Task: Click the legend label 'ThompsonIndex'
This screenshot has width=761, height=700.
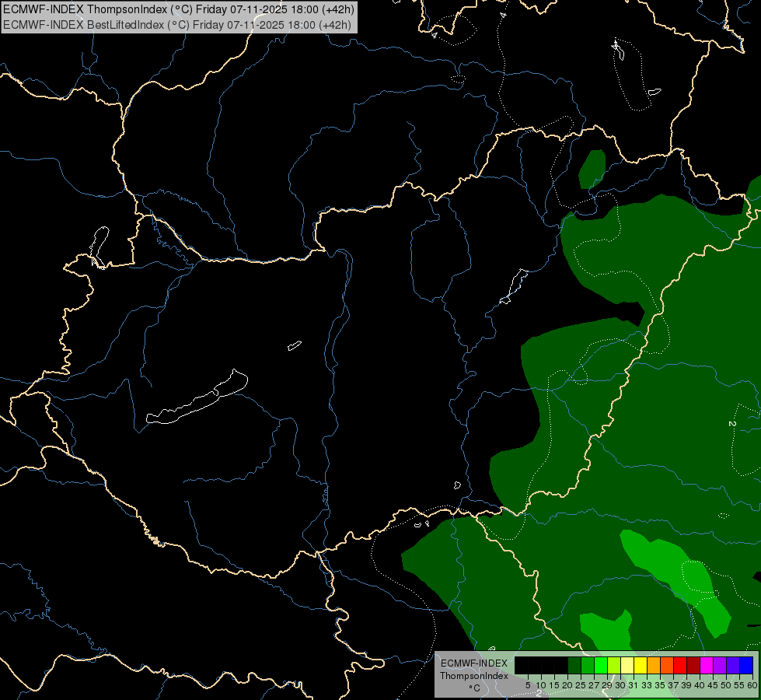Action: point(473,676)
